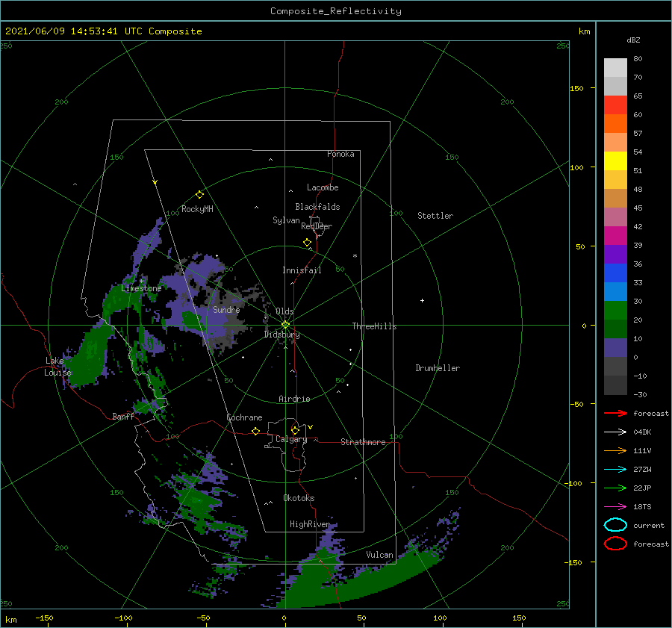Click the Composite_Reflectivity title
Viewport: 672px width, 628px height.
(336, 11)
